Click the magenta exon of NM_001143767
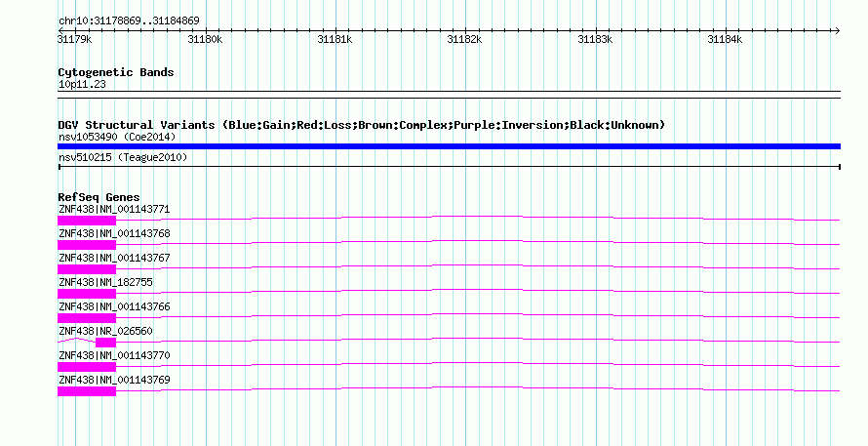Image resolution: width=868 pixels, height=446 pixels. point(87,269)
